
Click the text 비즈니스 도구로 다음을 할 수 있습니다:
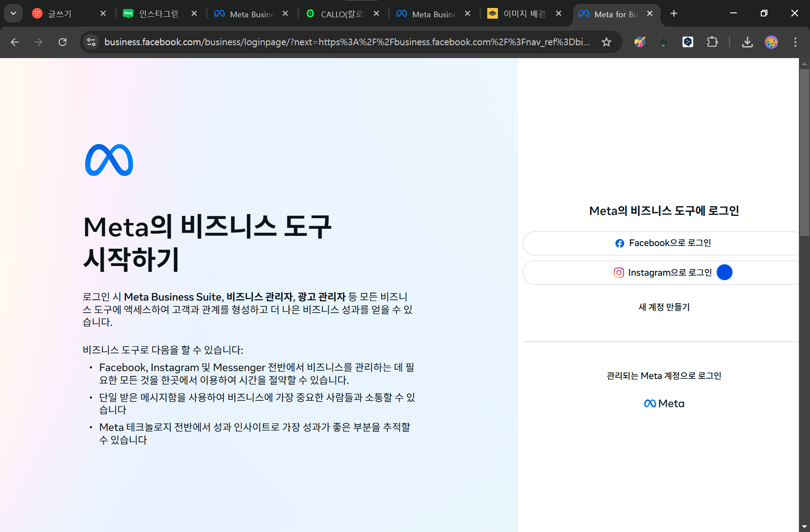[163, 350]
